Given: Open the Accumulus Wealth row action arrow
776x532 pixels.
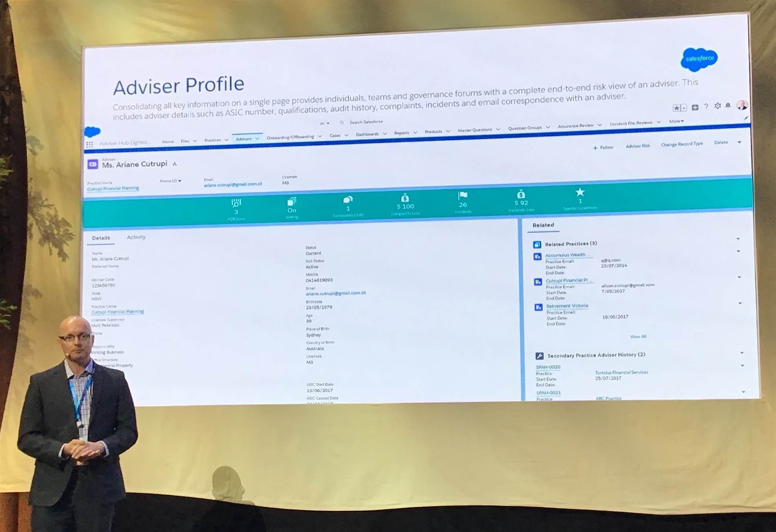Looking at the screenshot, I should point(738,251).
